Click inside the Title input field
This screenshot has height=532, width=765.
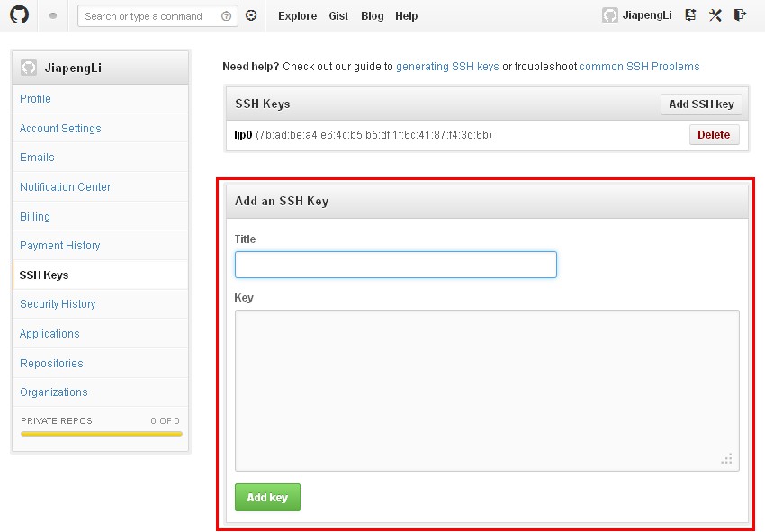pyautogui.click(x=395, y=264)
